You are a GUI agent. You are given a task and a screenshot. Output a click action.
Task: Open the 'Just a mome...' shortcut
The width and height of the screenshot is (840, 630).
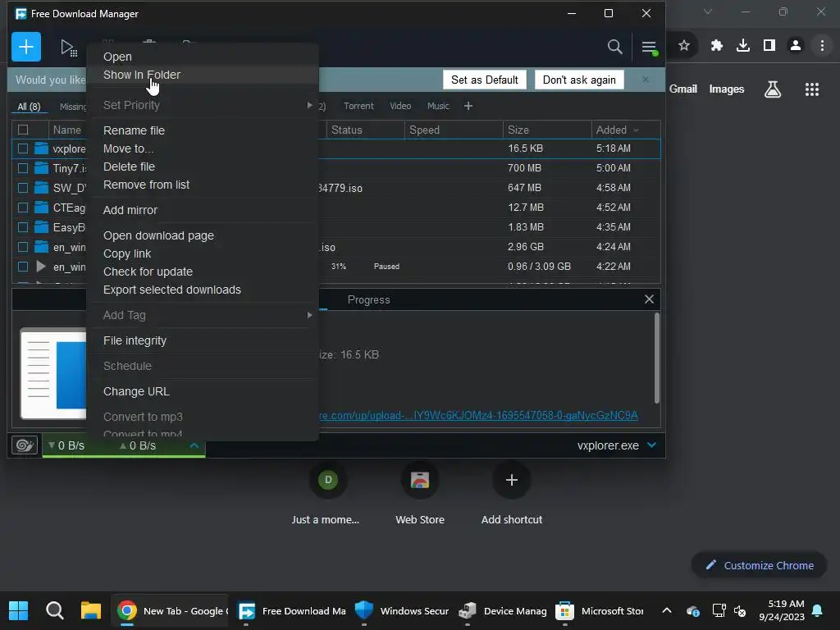coord(328,480)
